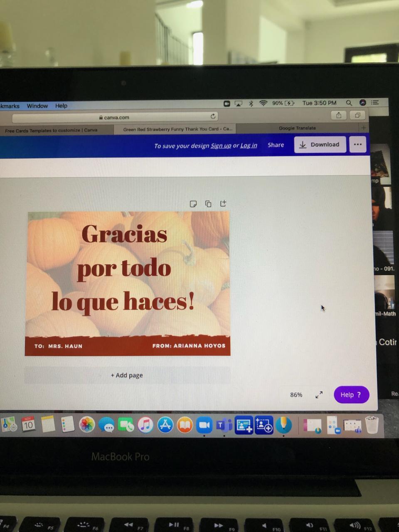Open Reminders from the dock
399x532 pixels.
67,424
